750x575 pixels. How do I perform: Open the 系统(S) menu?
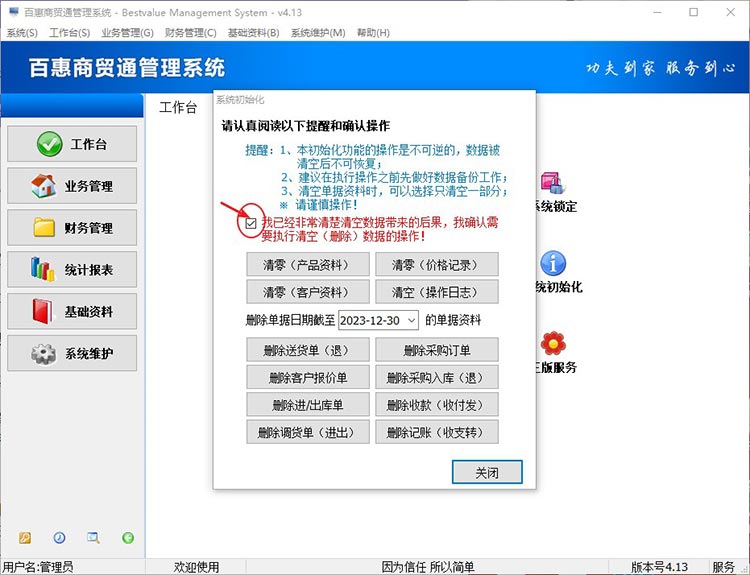click(22, 33)
